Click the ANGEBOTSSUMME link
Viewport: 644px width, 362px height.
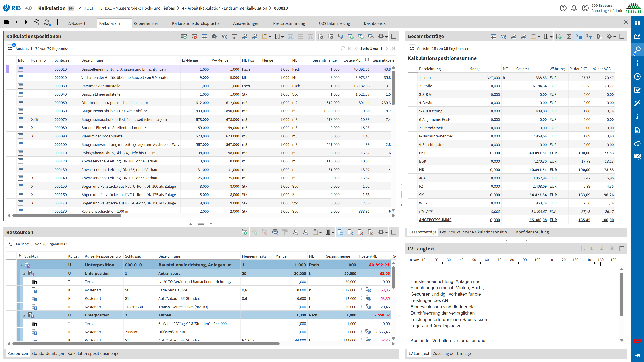tap(435, 220)
